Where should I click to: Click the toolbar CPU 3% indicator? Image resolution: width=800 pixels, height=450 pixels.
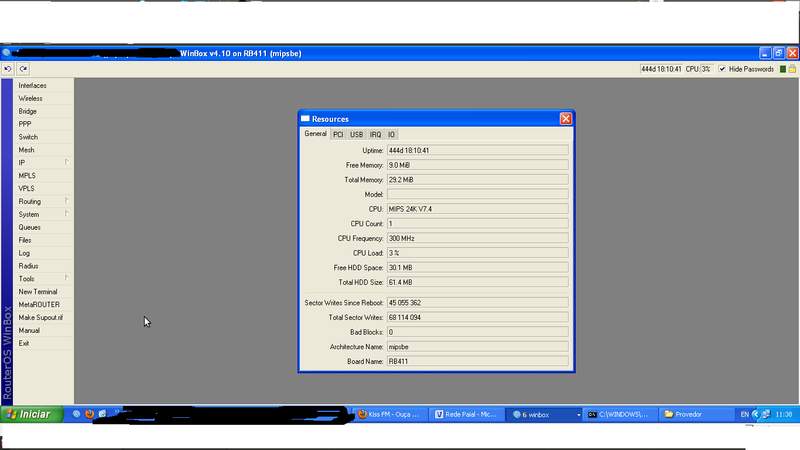(x=698, y=69)
